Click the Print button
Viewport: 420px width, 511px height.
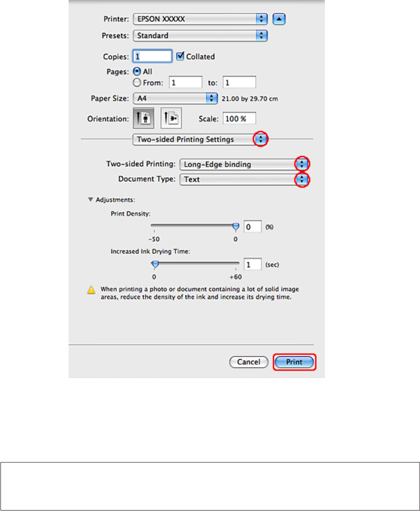[294, 362]
